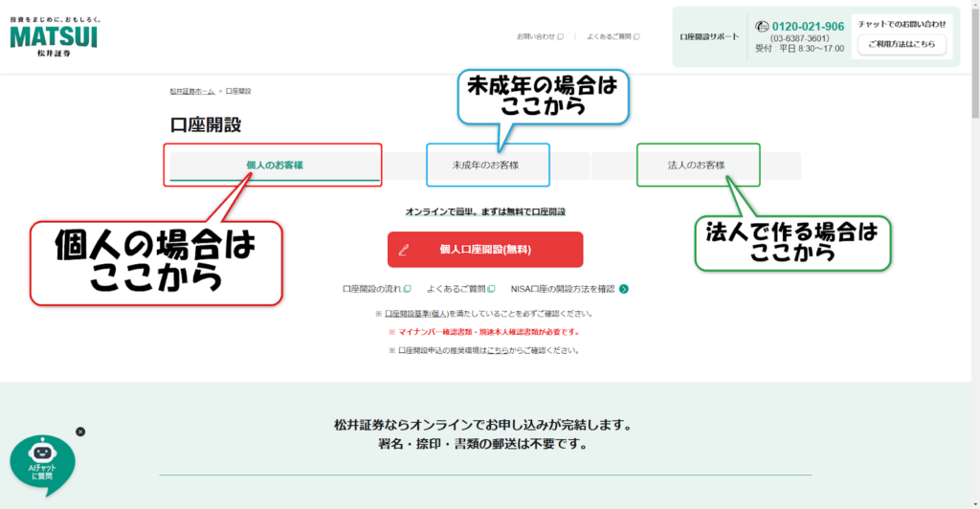Click external-link icon beside header よくあるご質問
This screenshot has height=509, width=980.
[636, 37]
